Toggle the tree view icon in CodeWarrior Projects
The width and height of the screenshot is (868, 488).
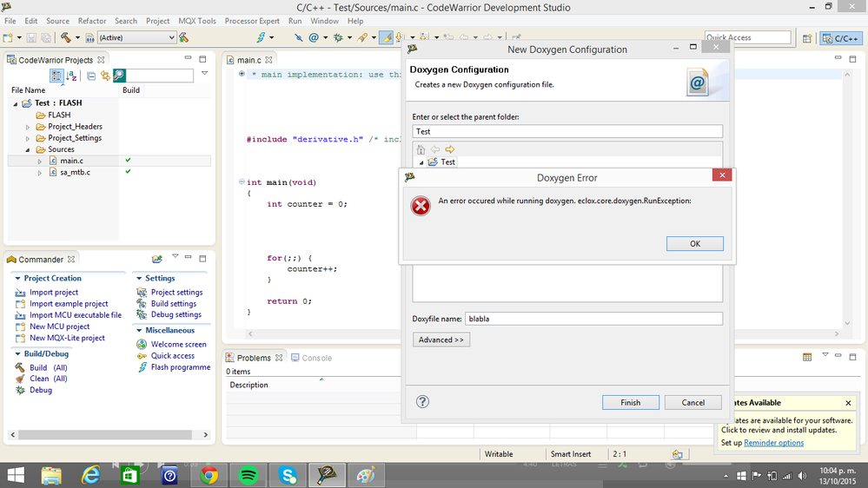point(56,76)
